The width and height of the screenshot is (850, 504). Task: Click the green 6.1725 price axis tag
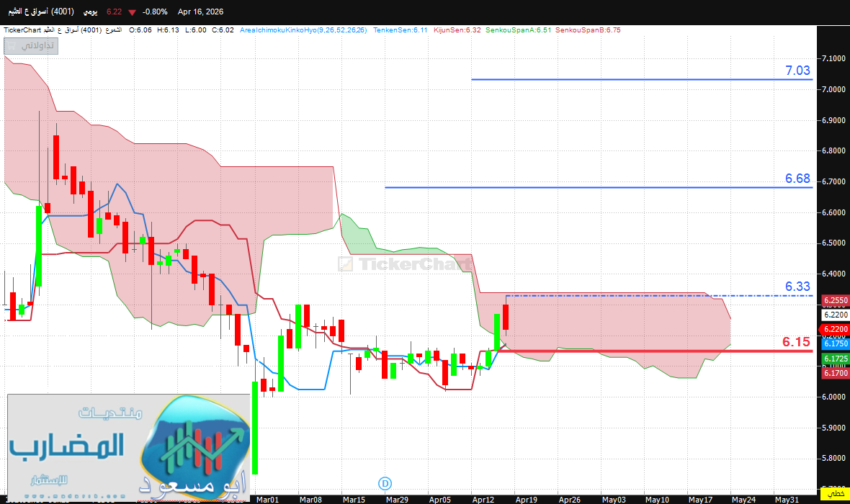click(835, 358)
